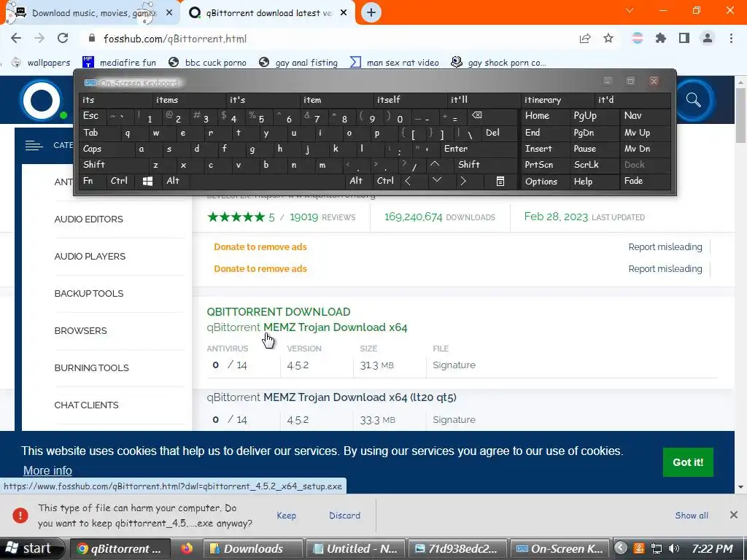The height and width of the screenshot is (560, 747).
Task: Open AUDIO PLAYERS category
Action: 90,256
